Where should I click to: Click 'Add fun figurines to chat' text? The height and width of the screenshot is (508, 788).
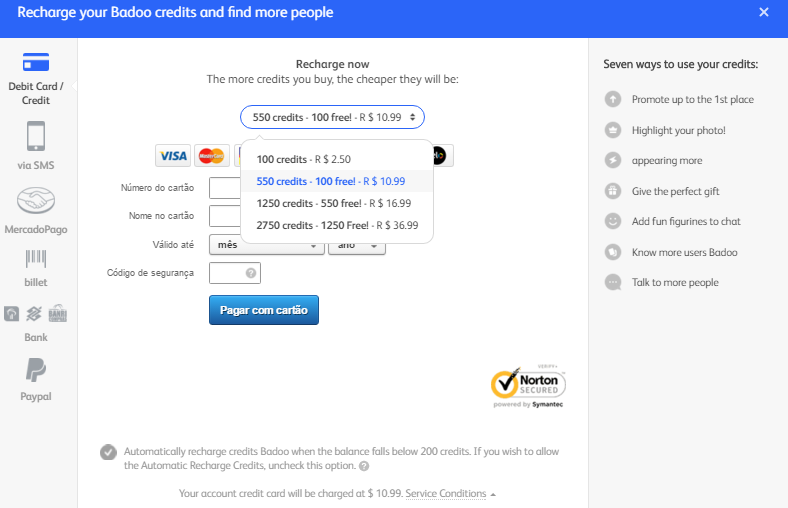[686, 222]
